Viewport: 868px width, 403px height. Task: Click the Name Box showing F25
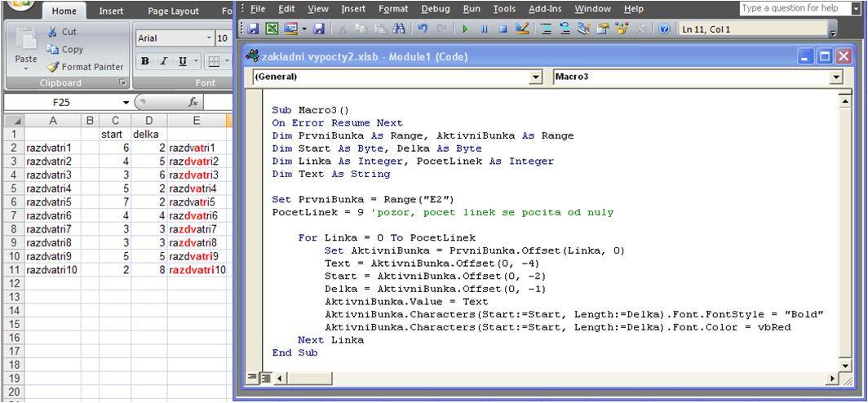(62, 103)
